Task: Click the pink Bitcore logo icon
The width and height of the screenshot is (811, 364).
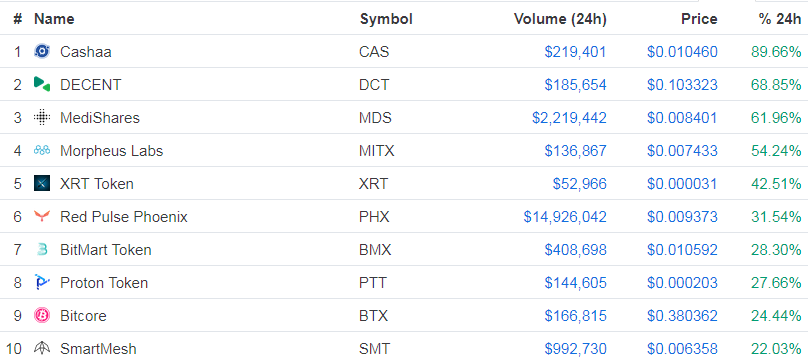Action: [42, 315]
